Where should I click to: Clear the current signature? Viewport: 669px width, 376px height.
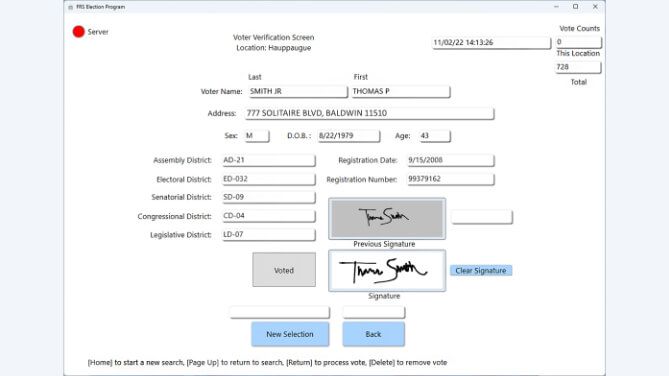pos(481,271)
